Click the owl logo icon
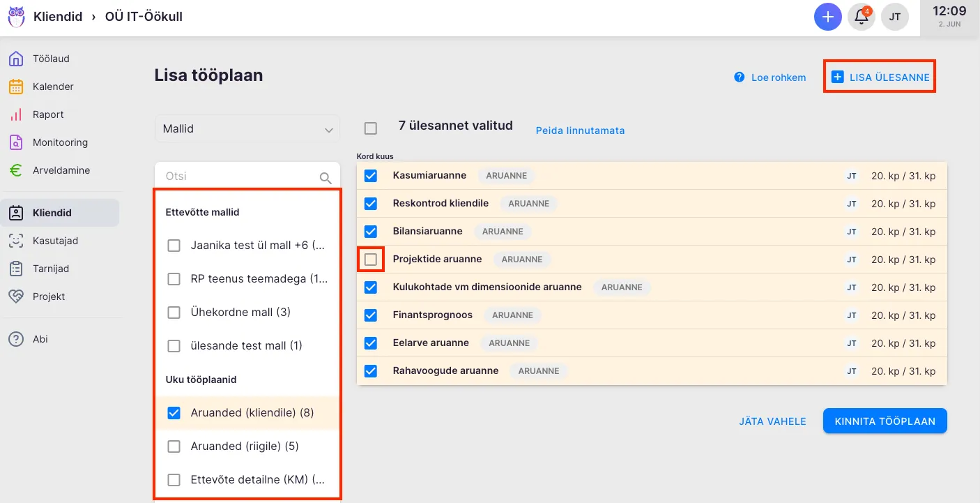The image size is (980, 503). pos(16,17)
